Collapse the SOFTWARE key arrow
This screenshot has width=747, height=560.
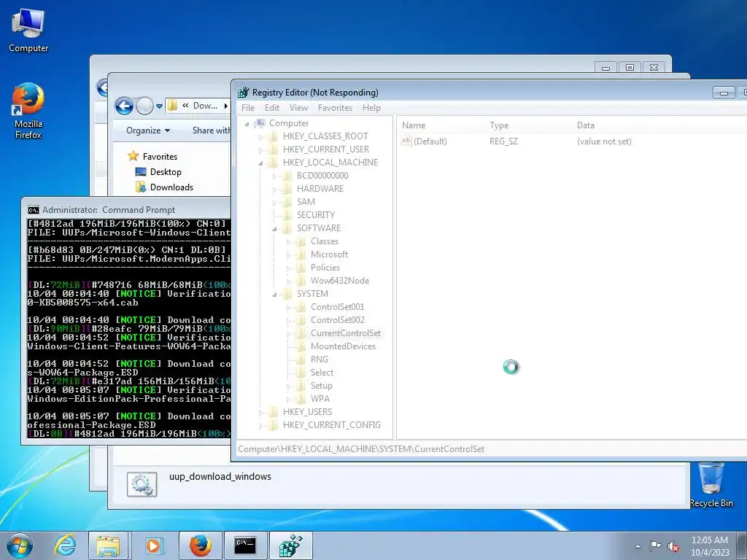pyautogui.click(x=274, y=229)
